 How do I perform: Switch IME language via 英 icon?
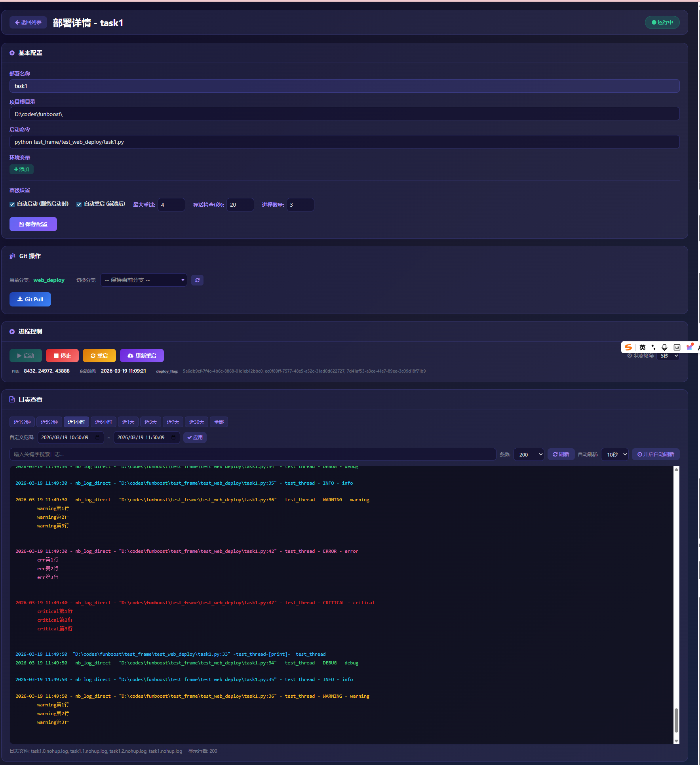click(642, 347)
